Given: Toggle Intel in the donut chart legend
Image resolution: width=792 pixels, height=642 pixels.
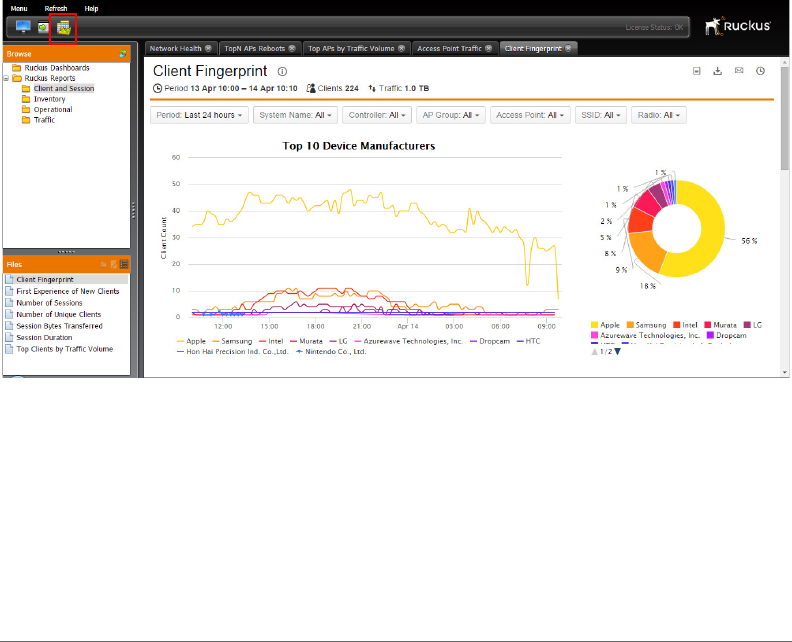Looking at the screenshot, I should click(x=685, y=325).
